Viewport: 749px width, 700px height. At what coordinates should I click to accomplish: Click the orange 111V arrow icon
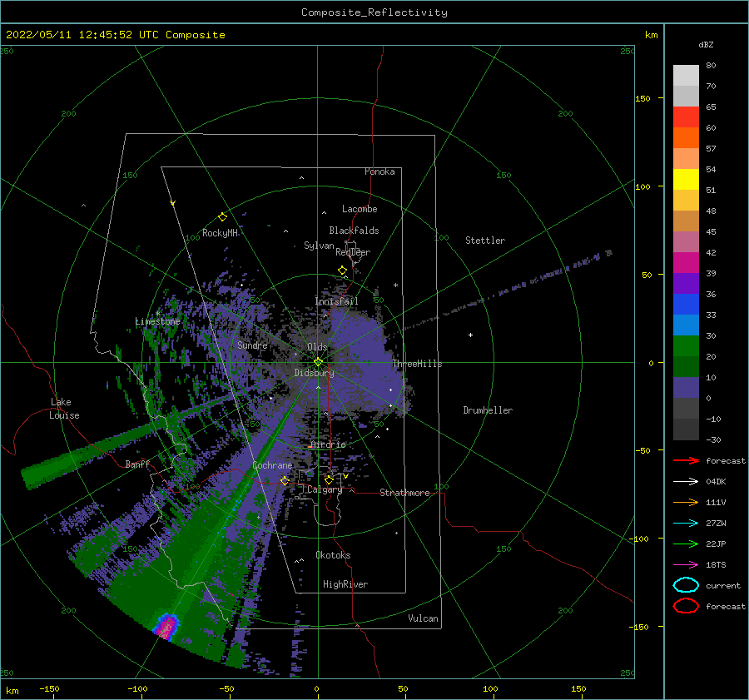pos(686,502)
